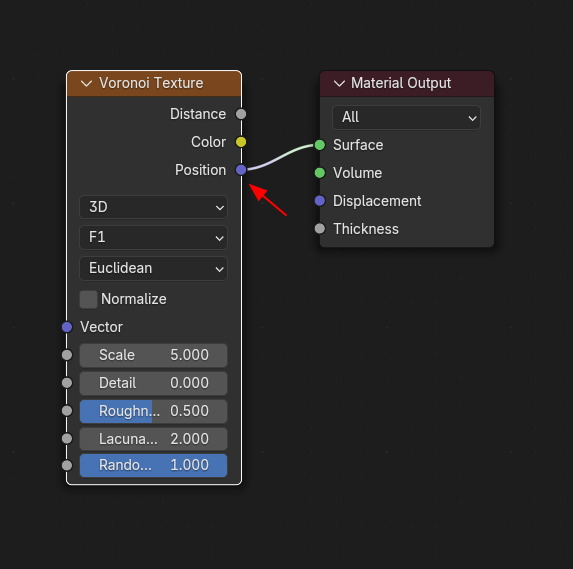Click the green Volume input socket
573x569 pixels.
[x=320, y=173]
